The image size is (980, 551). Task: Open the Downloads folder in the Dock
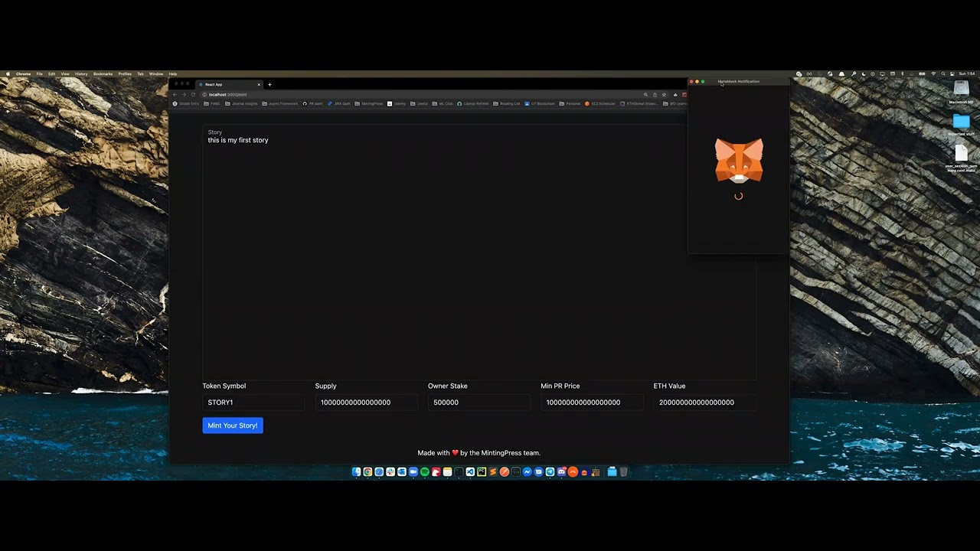point(612,472)
